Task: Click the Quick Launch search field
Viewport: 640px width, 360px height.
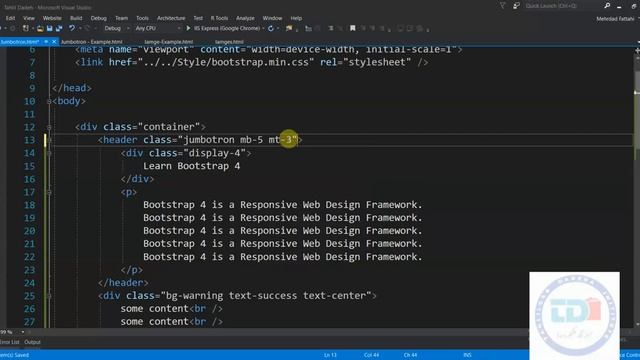Action: 563,6
